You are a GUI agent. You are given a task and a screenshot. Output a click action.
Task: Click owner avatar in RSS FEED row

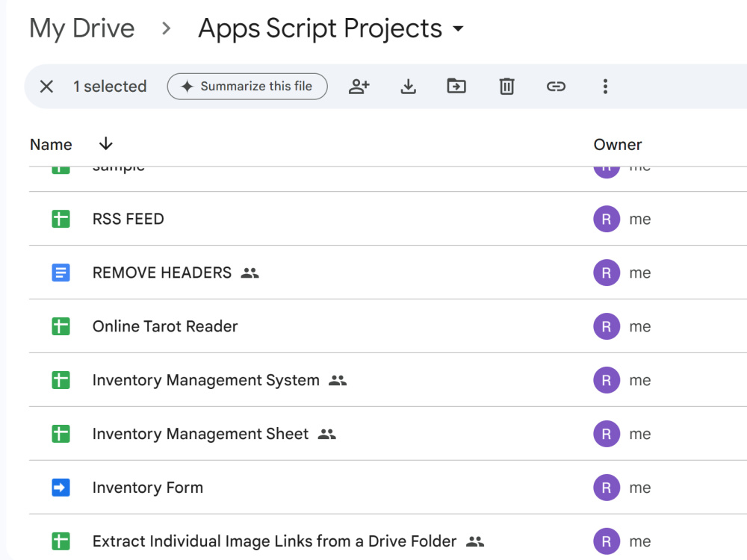(x=607, y=219)
